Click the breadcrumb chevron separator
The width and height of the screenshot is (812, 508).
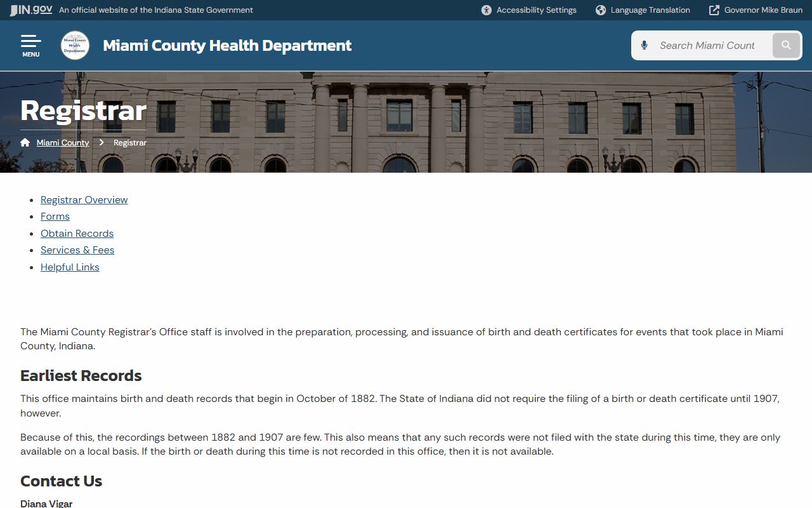tap(101, 143)
